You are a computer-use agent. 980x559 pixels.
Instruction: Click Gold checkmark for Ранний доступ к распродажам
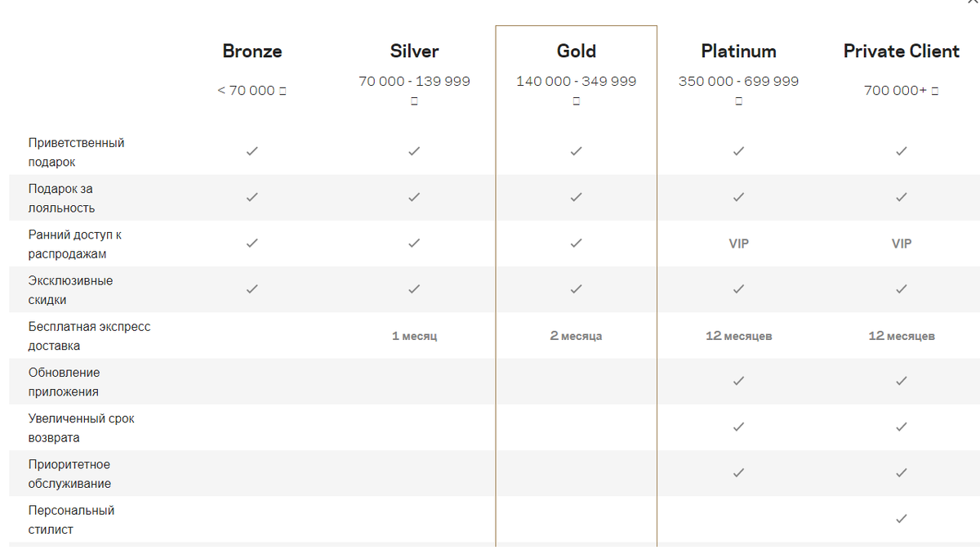[x=576, y=243]
